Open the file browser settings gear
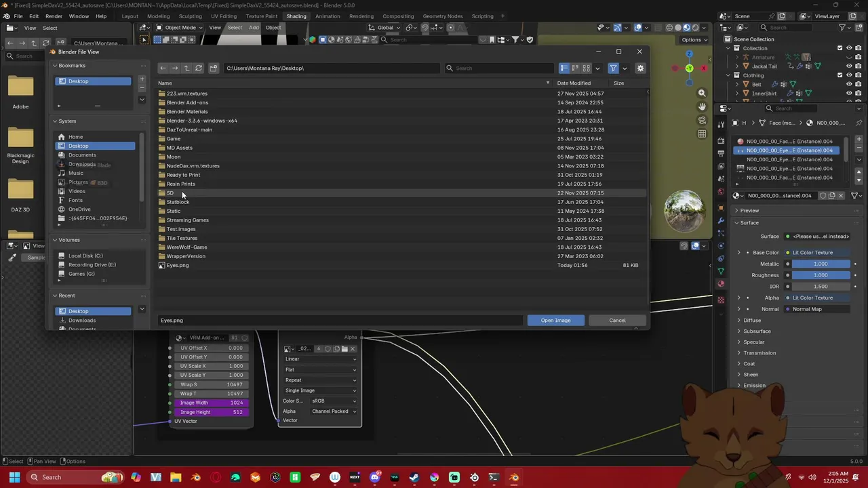 640,68
